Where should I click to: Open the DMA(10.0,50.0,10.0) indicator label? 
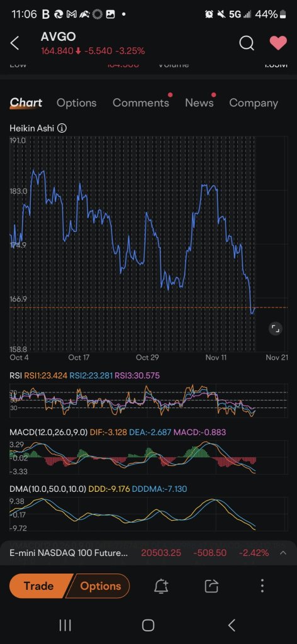point(48,489)
